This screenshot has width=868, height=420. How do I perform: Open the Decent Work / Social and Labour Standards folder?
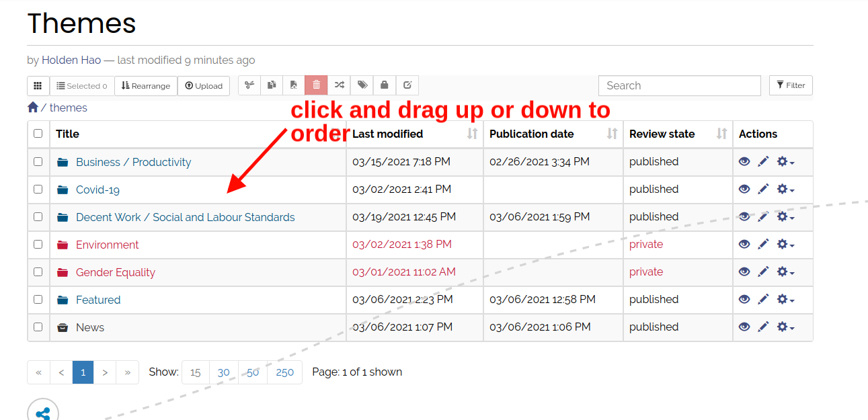pyautogui.click(x=185, y=217)
